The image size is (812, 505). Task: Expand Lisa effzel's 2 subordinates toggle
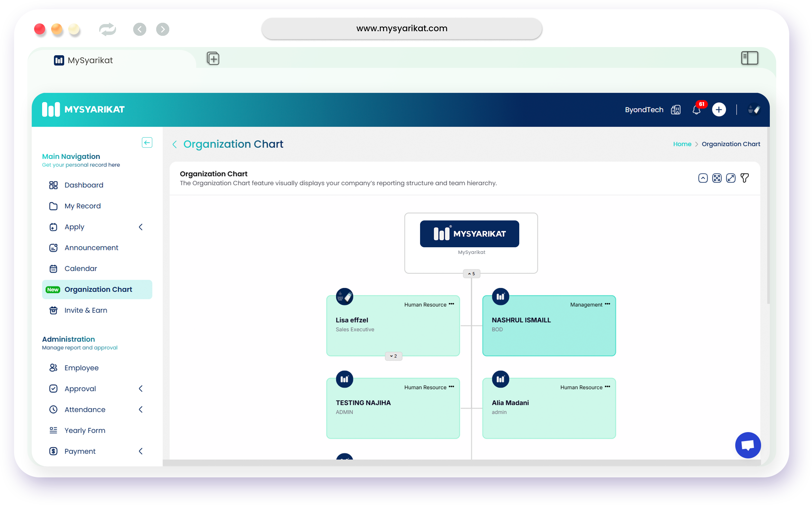point(393,356)
